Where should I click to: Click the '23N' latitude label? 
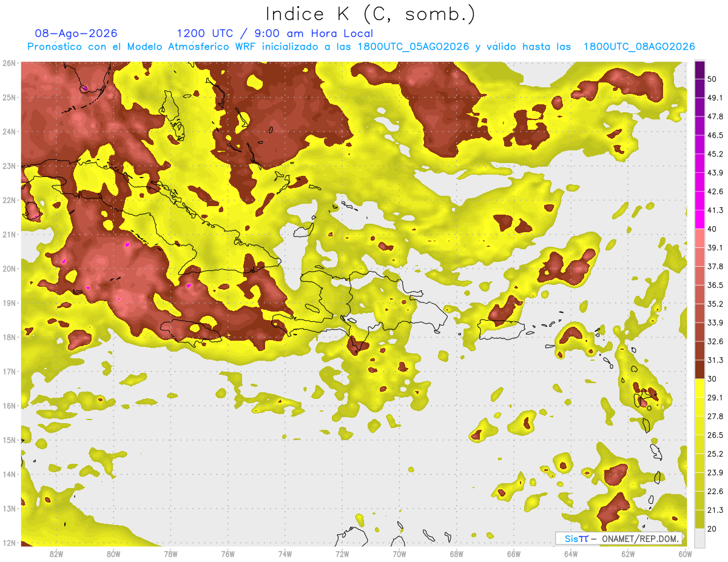tap(9, 166)
